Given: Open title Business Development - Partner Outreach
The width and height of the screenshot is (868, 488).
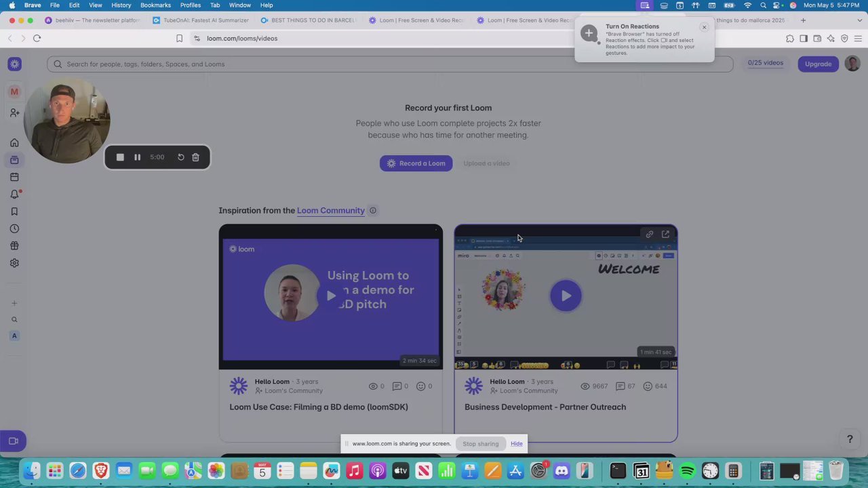Looking at the screenshot, I should point(545,407).
